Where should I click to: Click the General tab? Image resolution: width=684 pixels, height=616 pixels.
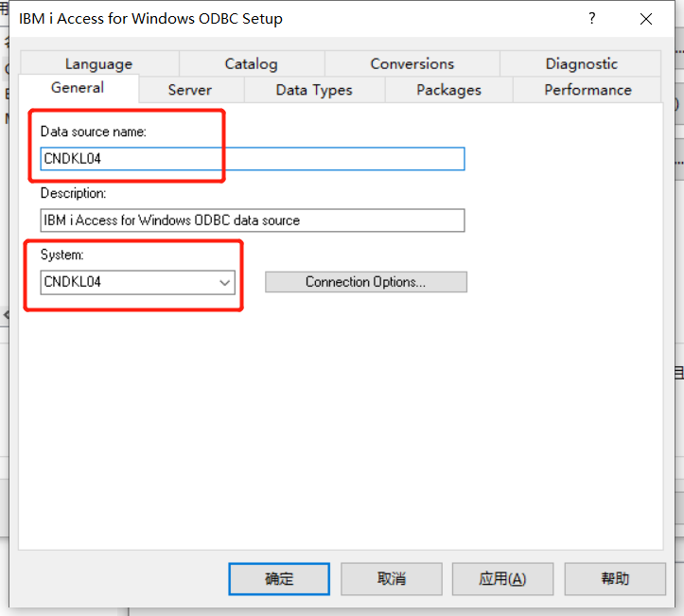click(x=79, y=88)
